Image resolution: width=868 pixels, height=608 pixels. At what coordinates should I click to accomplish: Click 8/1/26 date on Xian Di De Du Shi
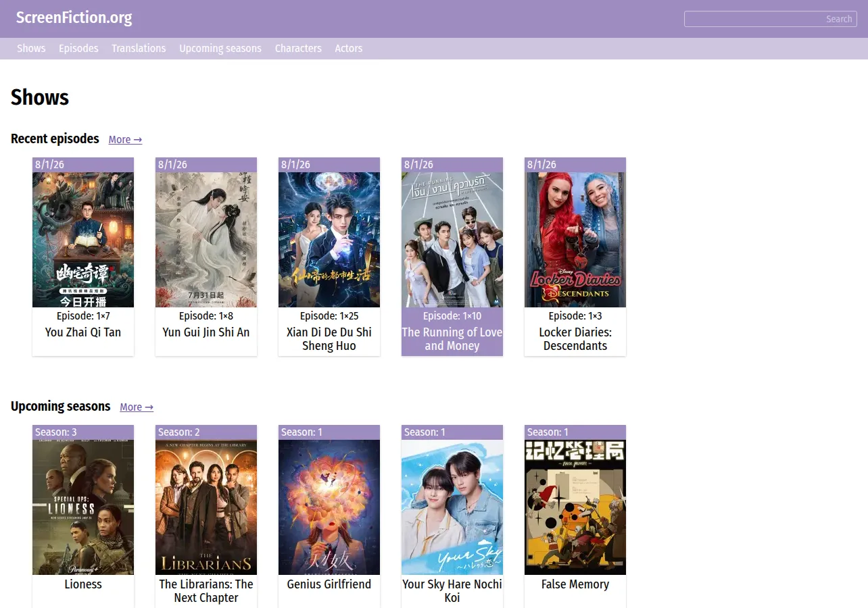tap(296, 165)
